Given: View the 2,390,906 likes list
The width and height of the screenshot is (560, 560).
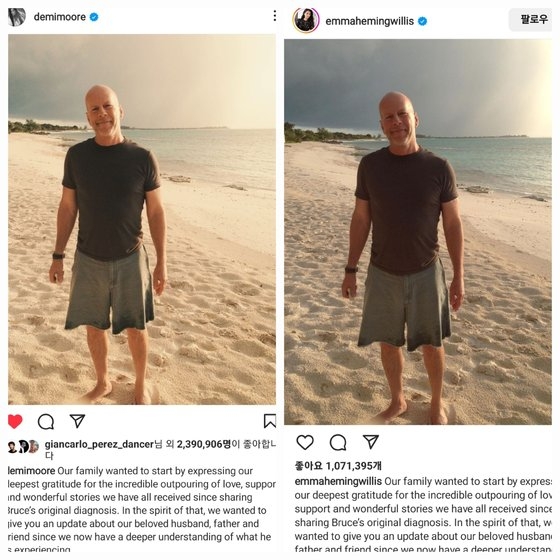Looking at the screenshot, I should point(204,444).
